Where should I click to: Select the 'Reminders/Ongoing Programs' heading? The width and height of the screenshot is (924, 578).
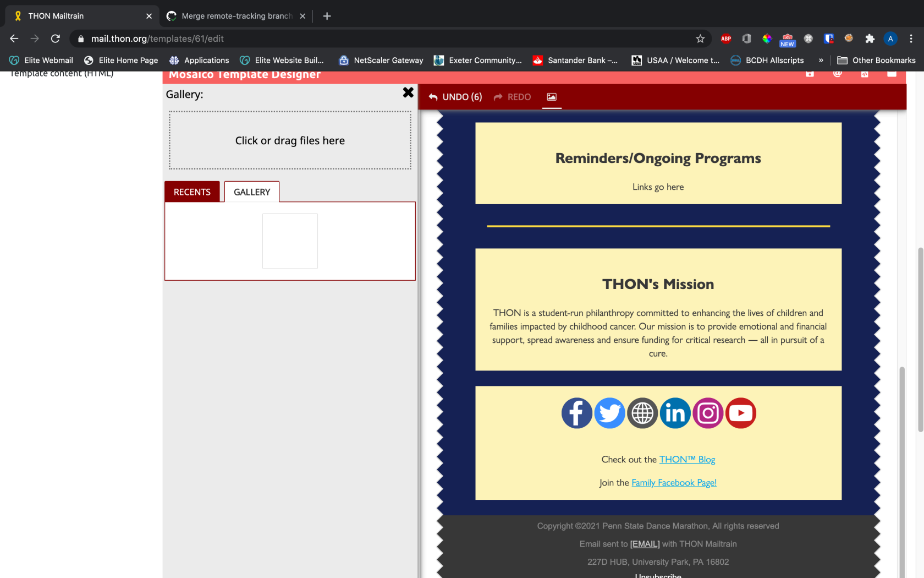658,158
